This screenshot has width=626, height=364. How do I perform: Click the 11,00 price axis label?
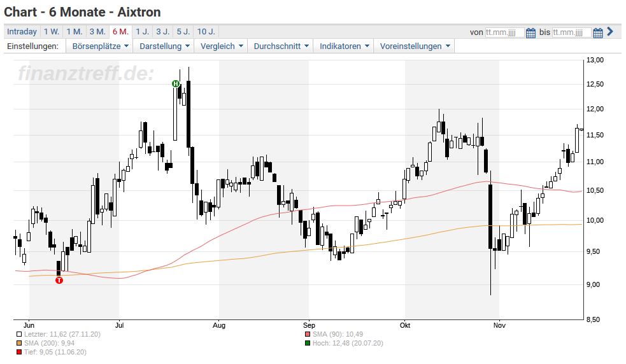pos(595,162)
